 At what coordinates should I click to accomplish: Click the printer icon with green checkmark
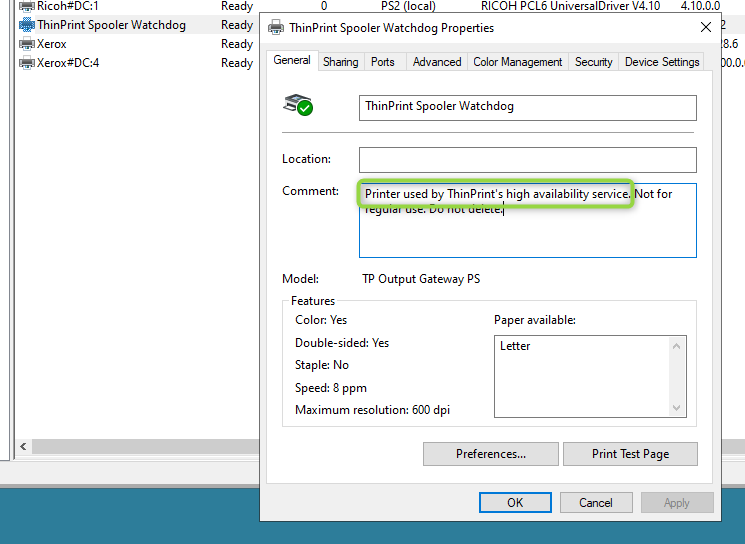298,105
